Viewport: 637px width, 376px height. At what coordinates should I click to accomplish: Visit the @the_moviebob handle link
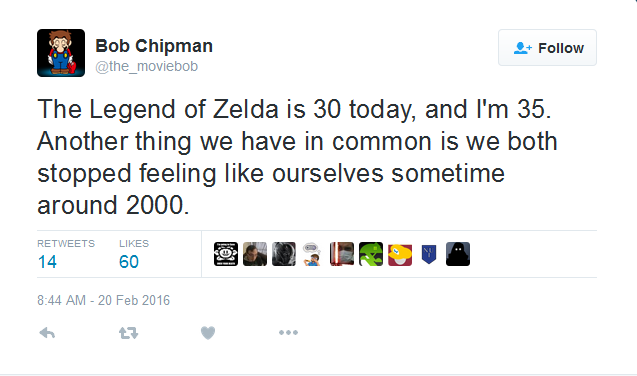(147, 66)
